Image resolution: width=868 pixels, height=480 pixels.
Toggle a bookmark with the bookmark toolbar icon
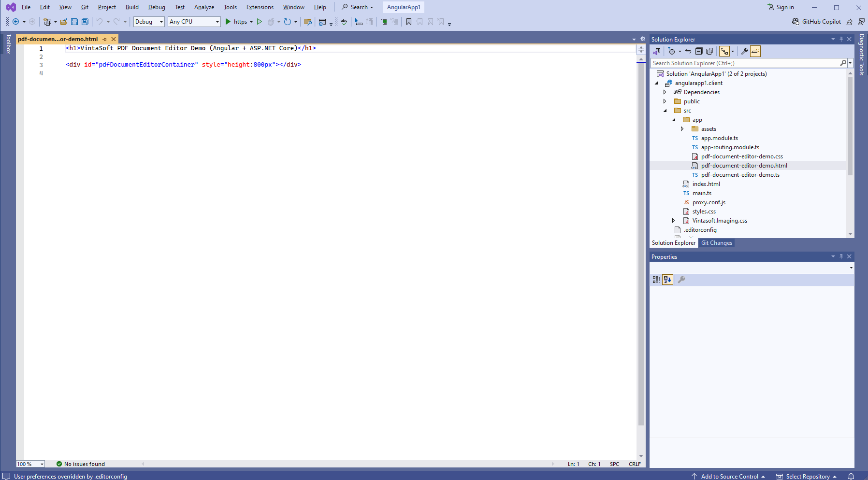coord(409,22)
